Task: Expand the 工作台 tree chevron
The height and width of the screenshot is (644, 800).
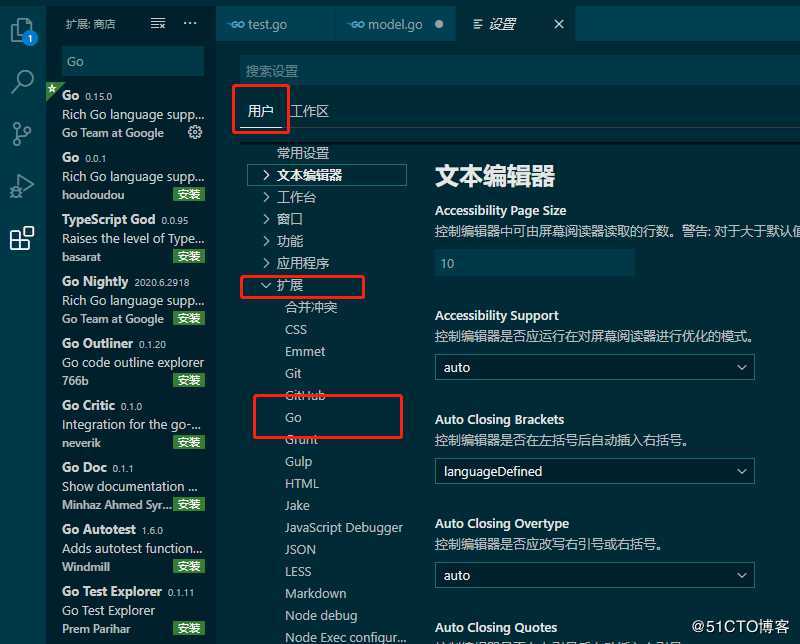Action: pos(266,197)
